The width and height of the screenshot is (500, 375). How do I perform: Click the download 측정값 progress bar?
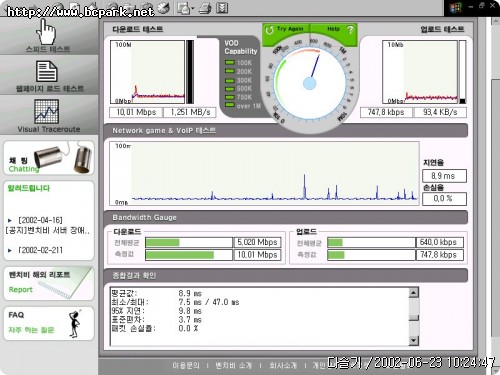click(189, 255)
